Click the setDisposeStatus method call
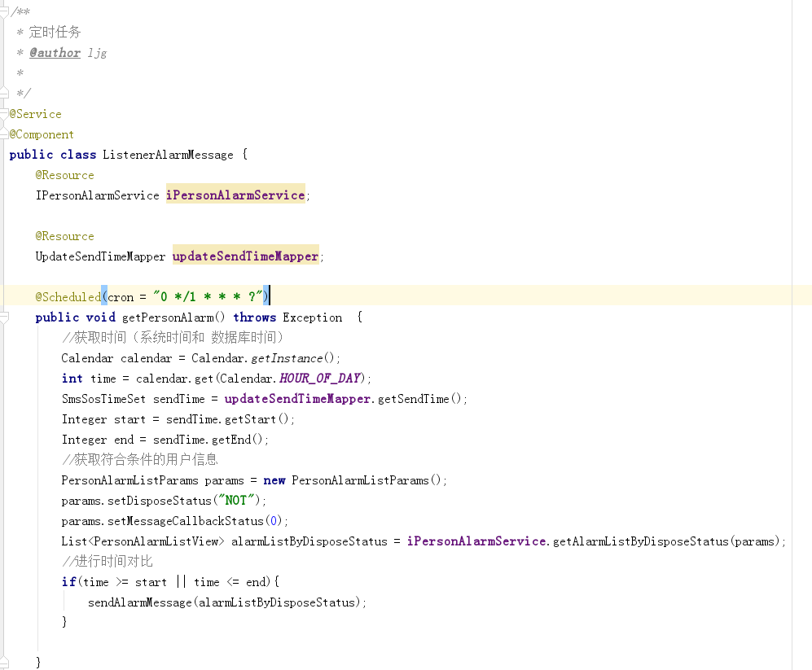This screenshot has width=812, height=670. tap(160, 501)
